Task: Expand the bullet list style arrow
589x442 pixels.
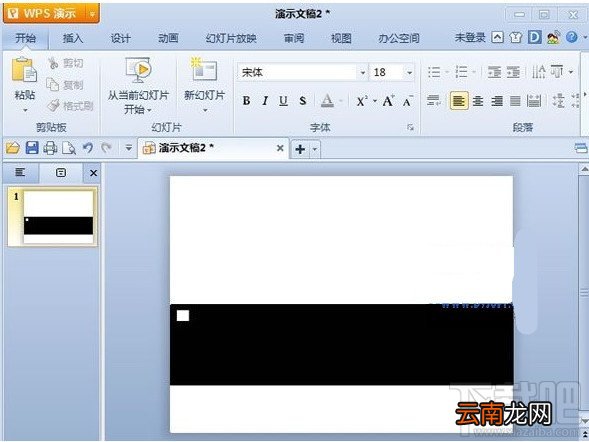Action: click(x=447, y=72)
